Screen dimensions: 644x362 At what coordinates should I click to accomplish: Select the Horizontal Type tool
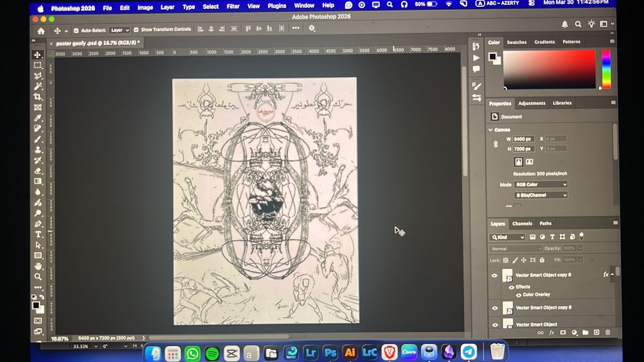pos(38,234)
